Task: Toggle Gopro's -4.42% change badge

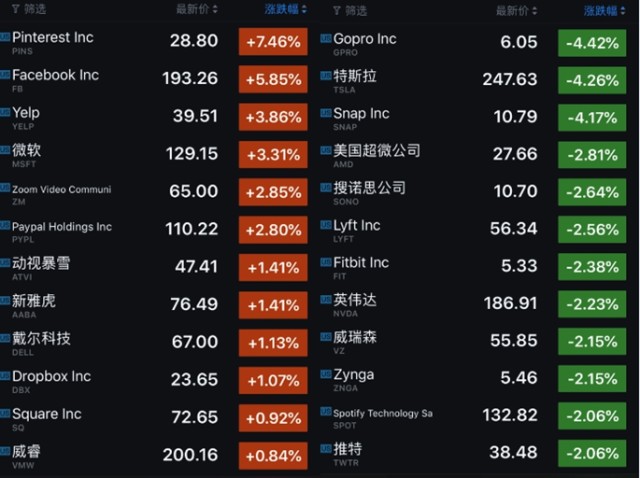Action: point(590,43)
